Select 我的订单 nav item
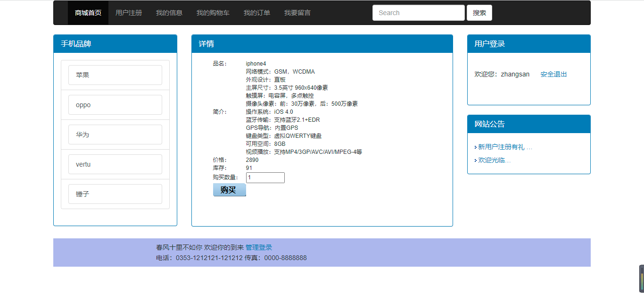Viewport: 644px width, 295px height. 257,13
